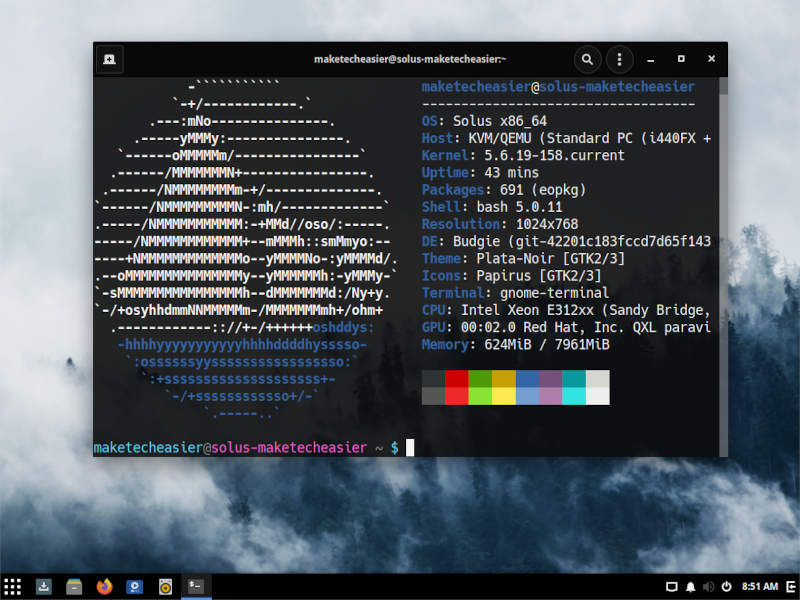The height and width of the screenshot is (600, 800).
Task: Mute the system volume
Action: pyautogui.click(x=709, y=587)
